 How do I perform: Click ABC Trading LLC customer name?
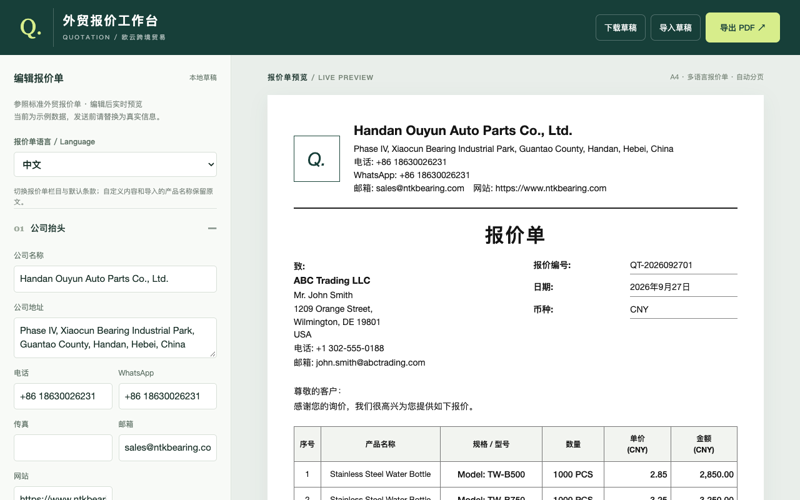point(332,281)
